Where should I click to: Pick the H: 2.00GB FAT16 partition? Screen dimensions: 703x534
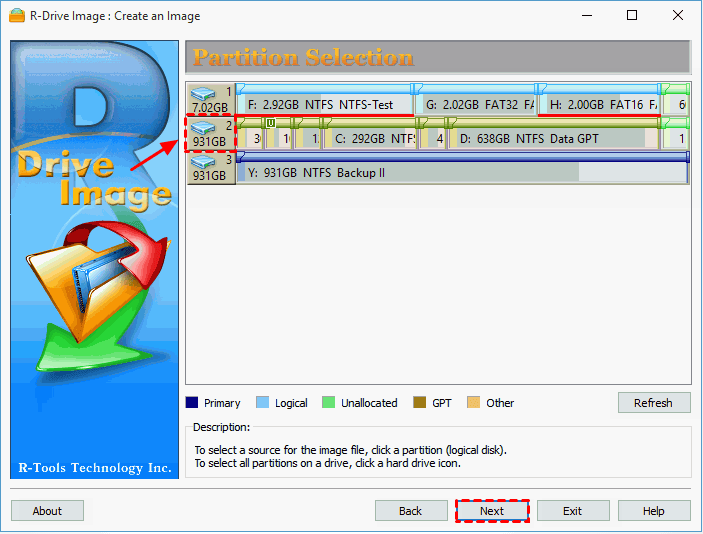[599, 104]
